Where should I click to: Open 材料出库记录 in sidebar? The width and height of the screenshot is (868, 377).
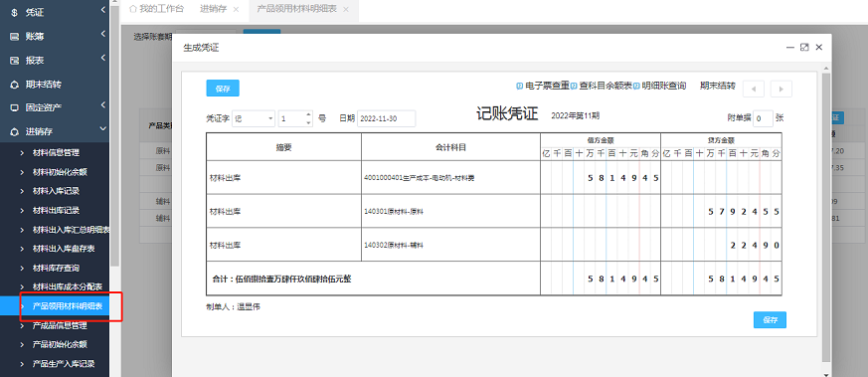click(56, 211)
